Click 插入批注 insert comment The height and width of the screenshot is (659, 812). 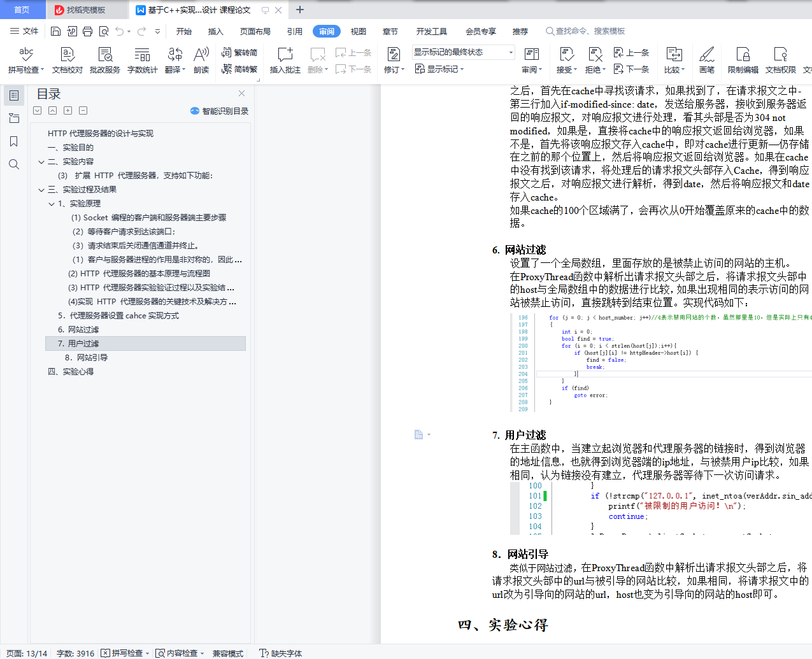285,60
